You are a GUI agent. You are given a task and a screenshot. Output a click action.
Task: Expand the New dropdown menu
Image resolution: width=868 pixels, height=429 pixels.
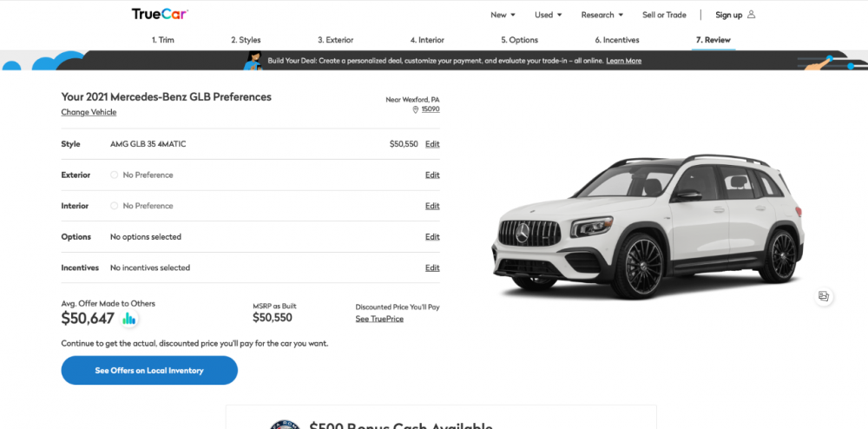pos(503,15)
